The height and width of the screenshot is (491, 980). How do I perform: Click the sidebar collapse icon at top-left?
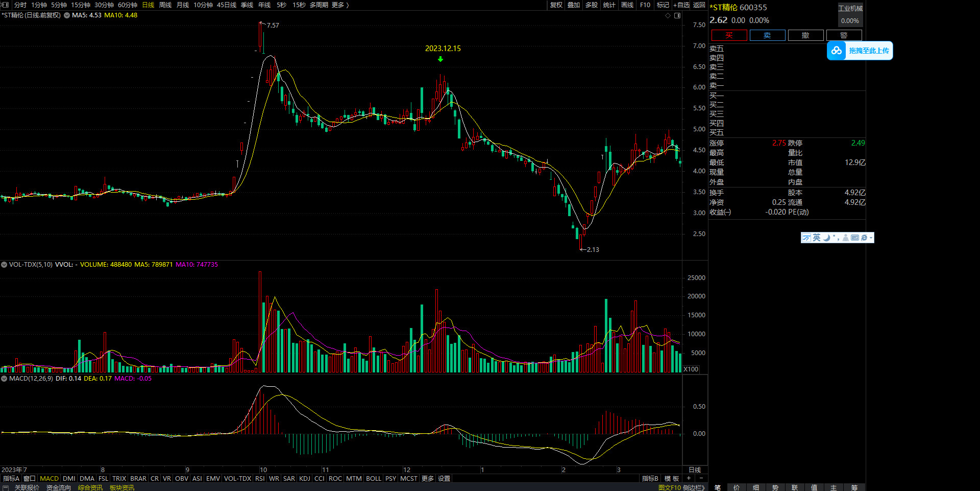coord(6,5)
